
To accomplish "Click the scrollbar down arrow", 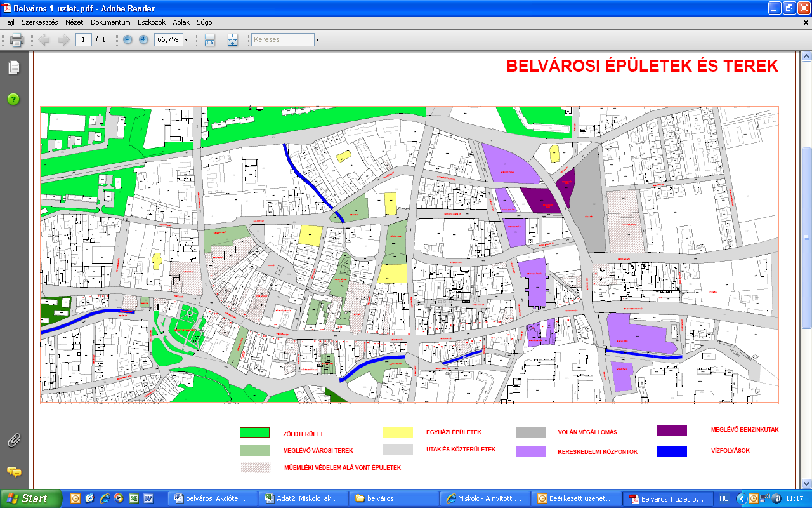I will click(x=806, y=483).
